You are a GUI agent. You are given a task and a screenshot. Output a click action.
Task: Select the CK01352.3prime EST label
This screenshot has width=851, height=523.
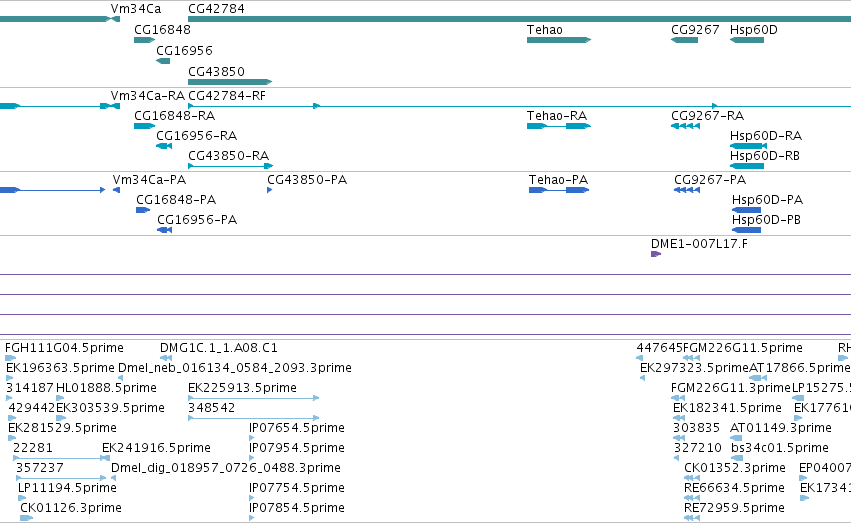[x=735, y=468]
